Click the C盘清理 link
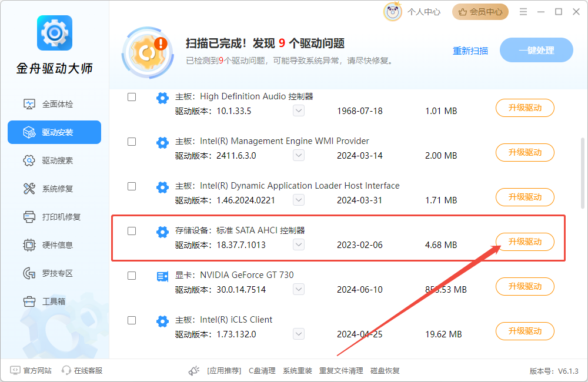Viewport: 588px width, 382px height. pyautogui.click(x=262, y=371)
